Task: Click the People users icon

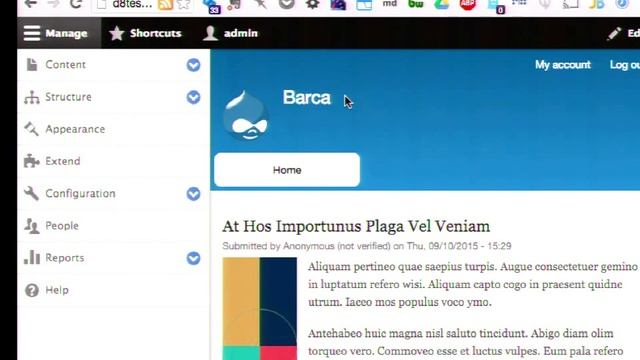Action: 31,226
